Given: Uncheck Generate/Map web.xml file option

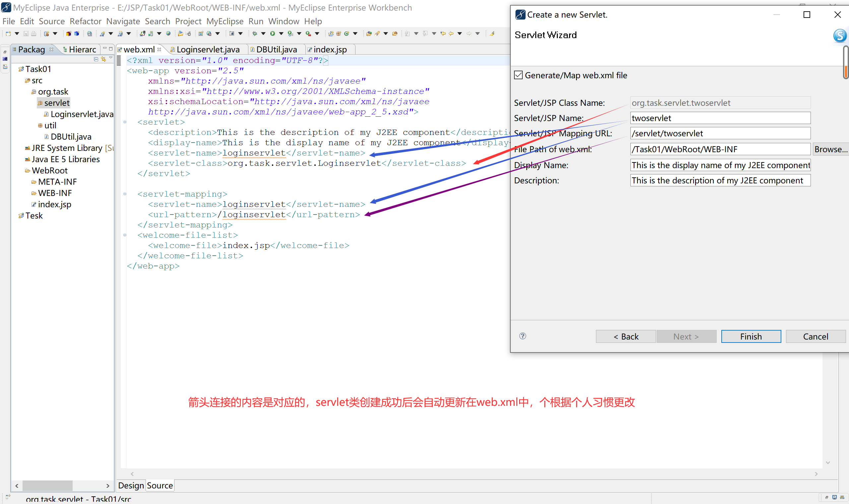Looking at the screenshot, I should tap(519, 75).
